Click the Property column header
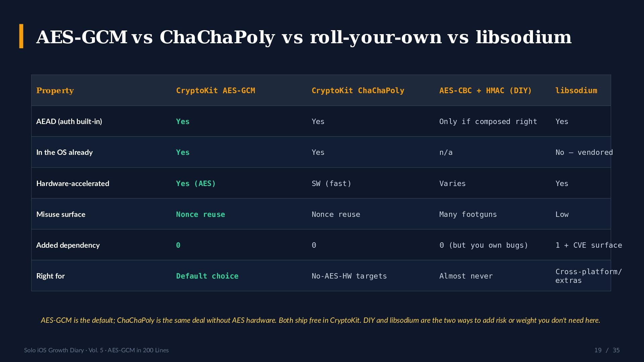 (55, 90)
